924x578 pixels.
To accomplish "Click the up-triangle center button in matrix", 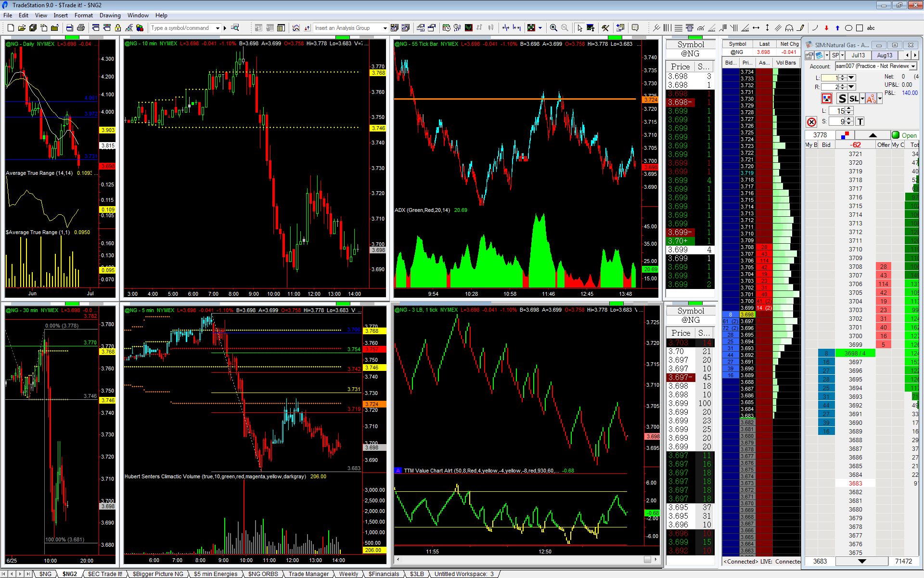I will click(873, 135).
